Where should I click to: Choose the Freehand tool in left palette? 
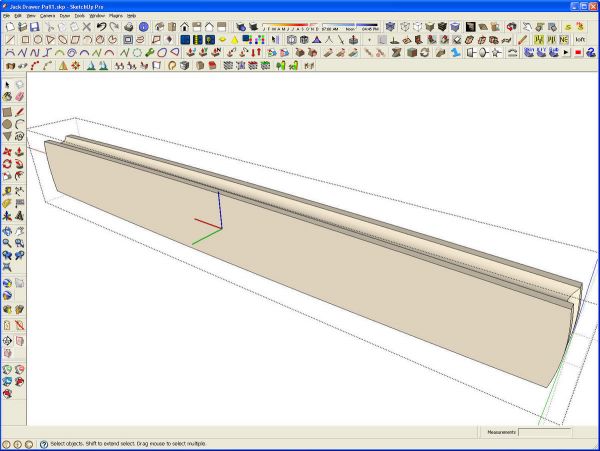tap(20, 137)
